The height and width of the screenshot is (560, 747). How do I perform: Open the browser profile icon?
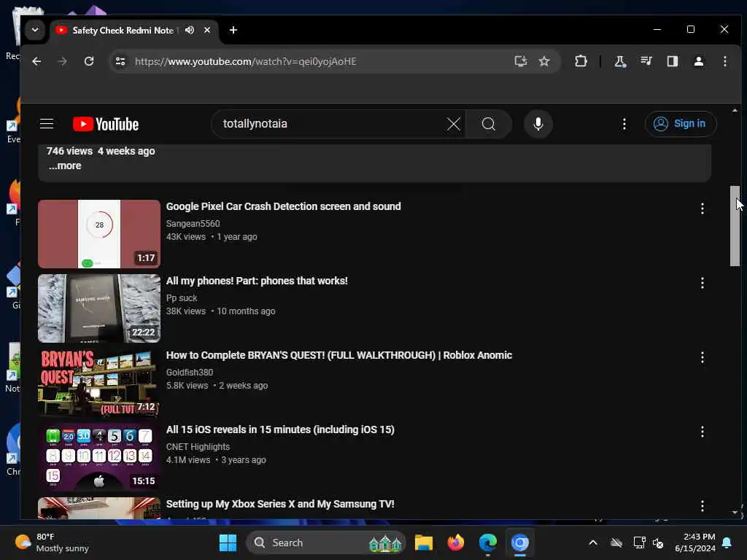click(x=698, y=61)
